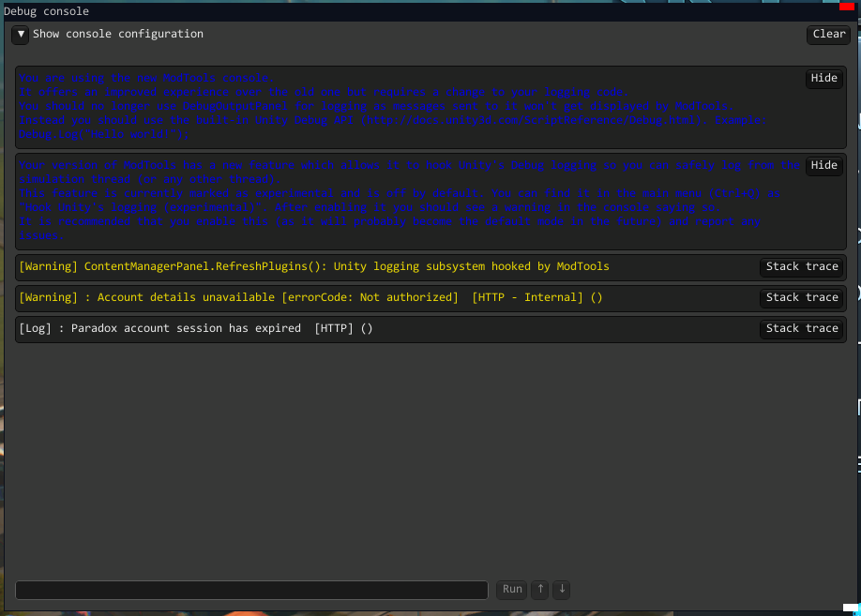The width and height of the screenshot is (861, 616).
Task: Select the Paradox account session expired log
Action: (196, 329)
